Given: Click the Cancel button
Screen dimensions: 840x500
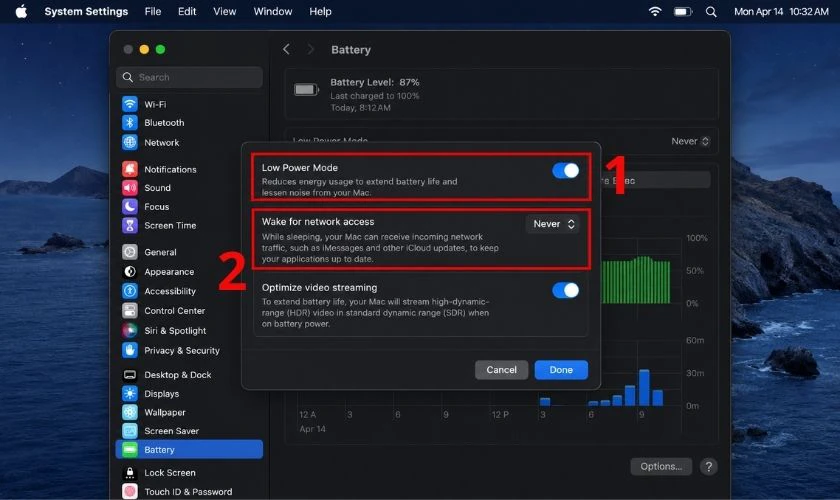Looking at the screenshot, I should (x=501, y=370).
